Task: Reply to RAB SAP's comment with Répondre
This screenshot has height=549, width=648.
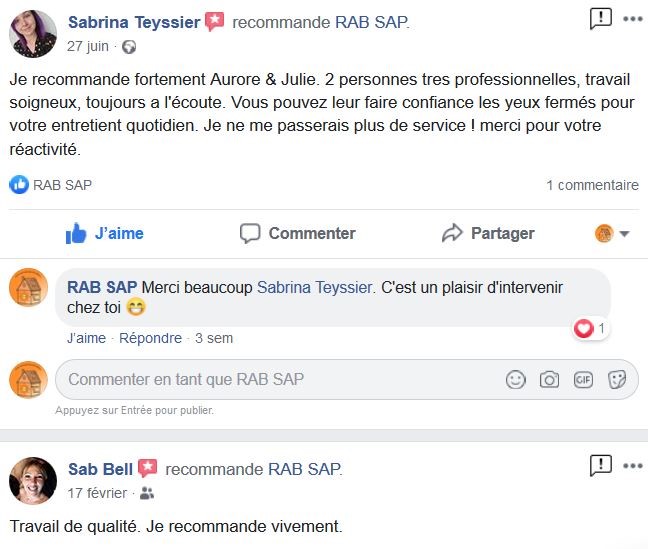Action: point(150,338)
